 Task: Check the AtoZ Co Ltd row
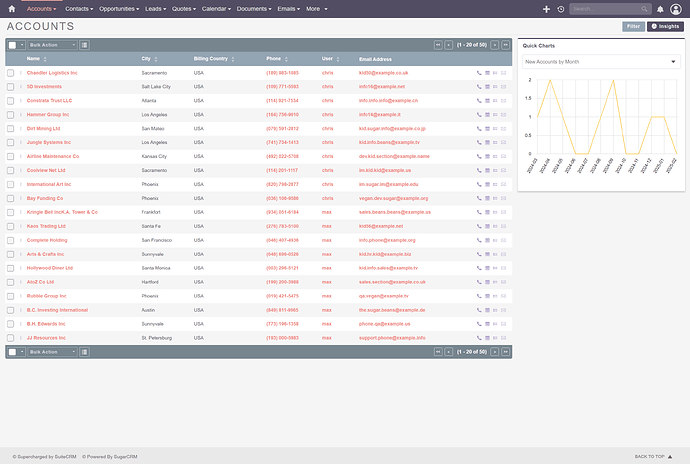pyautogui.click(x=11, y=282)
